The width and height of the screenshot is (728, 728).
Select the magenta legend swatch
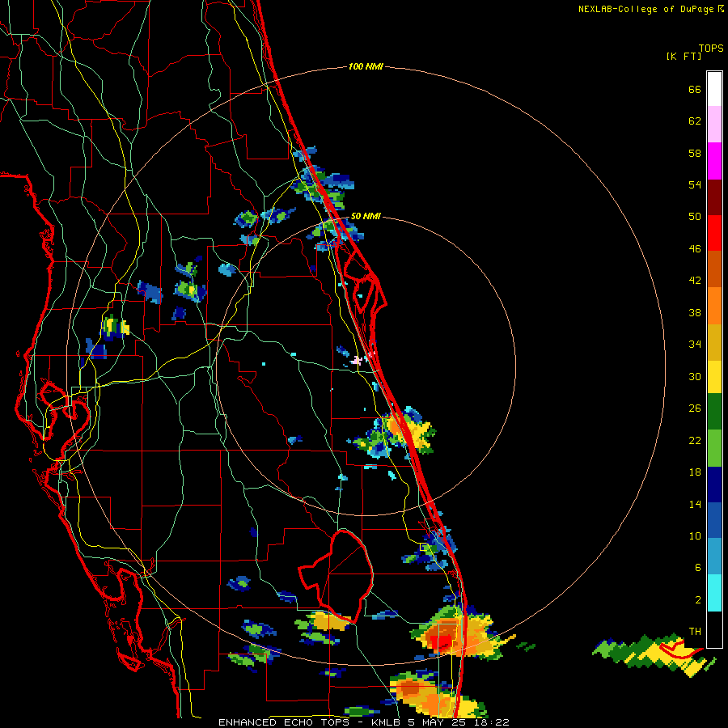click(714, 161)
